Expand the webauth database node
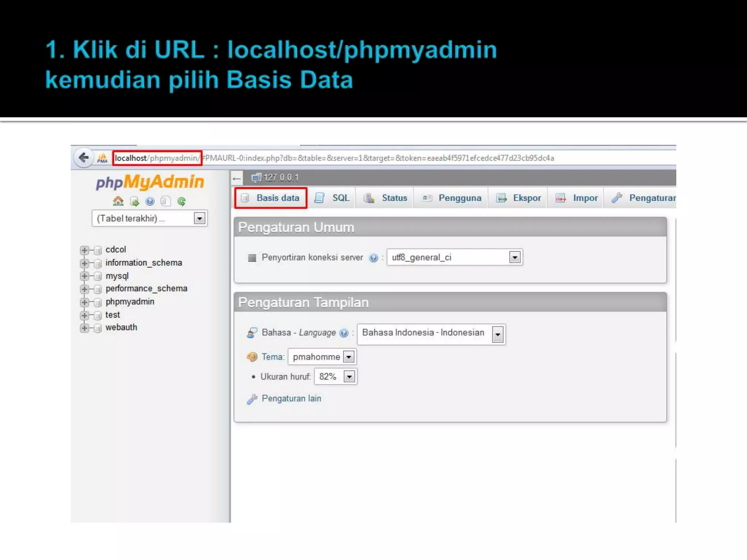The width and height of the screenshot is (747, 560). point(84,328)
